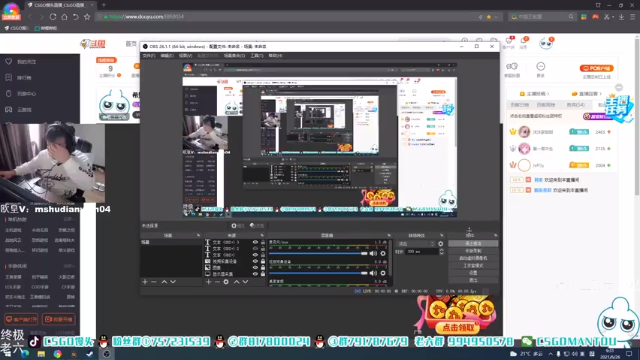The height and width of the screenshot is (360, 640).
Task: Toggle the lock on 文本 (GDI+) 3 source
Action: (263, 242)
